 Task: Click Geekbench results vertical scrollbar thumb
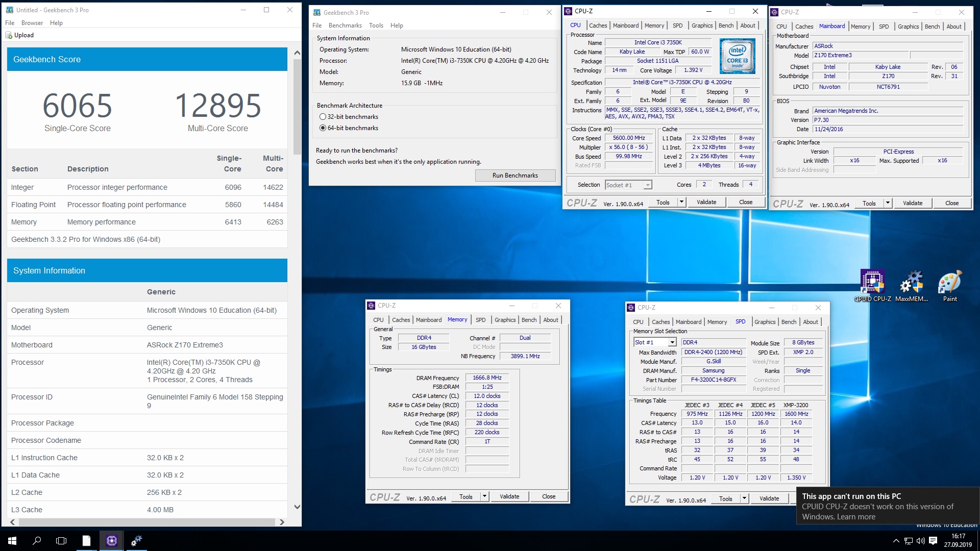298,107
